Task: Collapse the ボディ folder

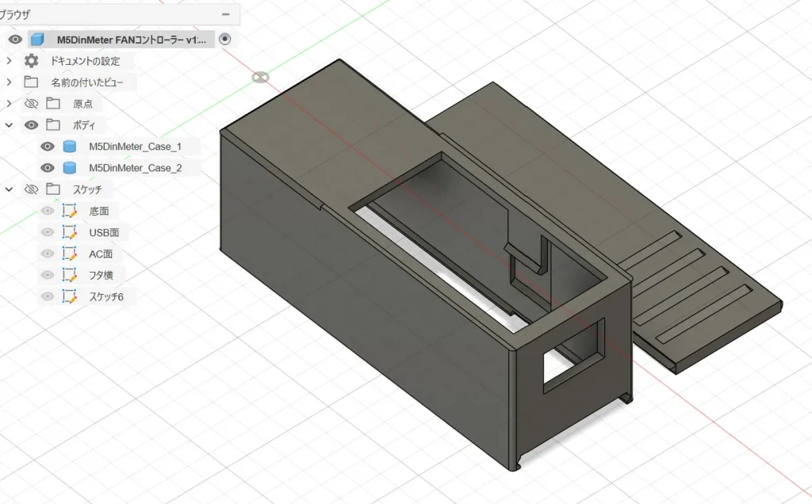Action: coord(9,125)
